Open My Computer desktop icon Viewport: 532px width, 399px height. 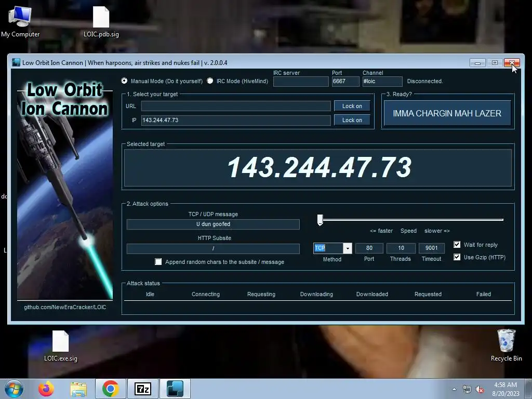pos(20,22)
